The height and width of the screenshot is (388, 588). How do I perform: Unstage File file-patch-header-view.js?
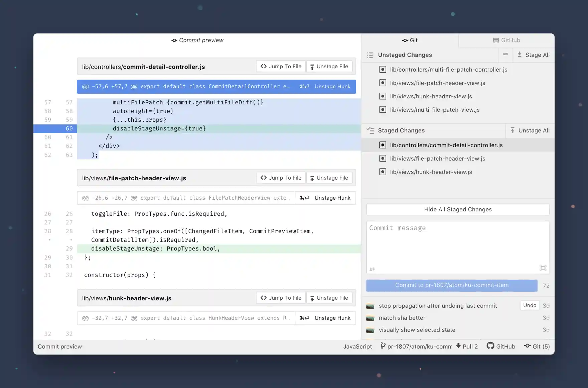coord(329,178)
